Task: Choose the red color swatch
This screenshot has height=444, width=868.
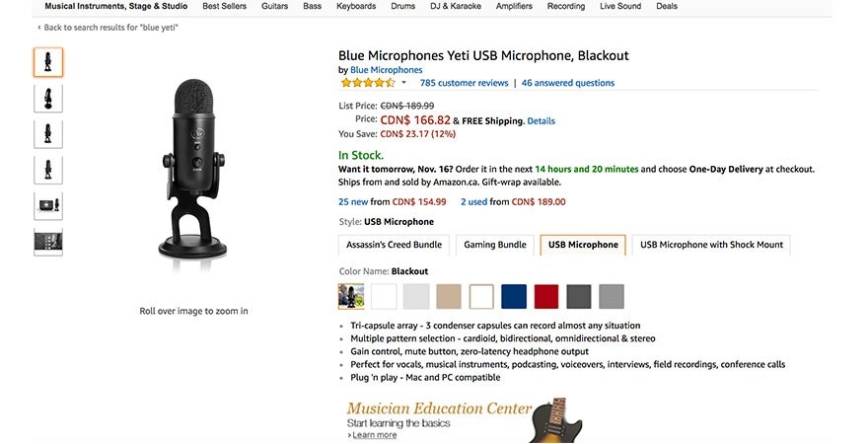Action: 546,296
